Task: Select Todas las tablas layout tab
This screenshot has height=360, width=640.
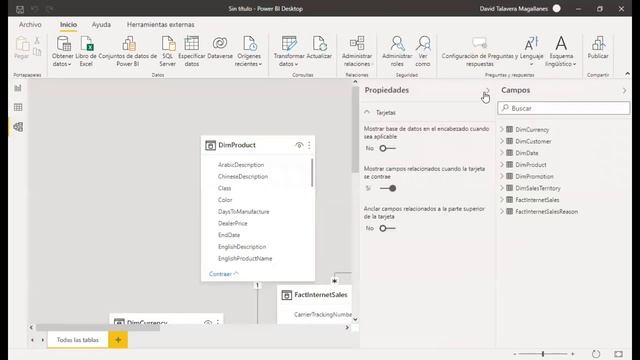Action: [78, 340]
